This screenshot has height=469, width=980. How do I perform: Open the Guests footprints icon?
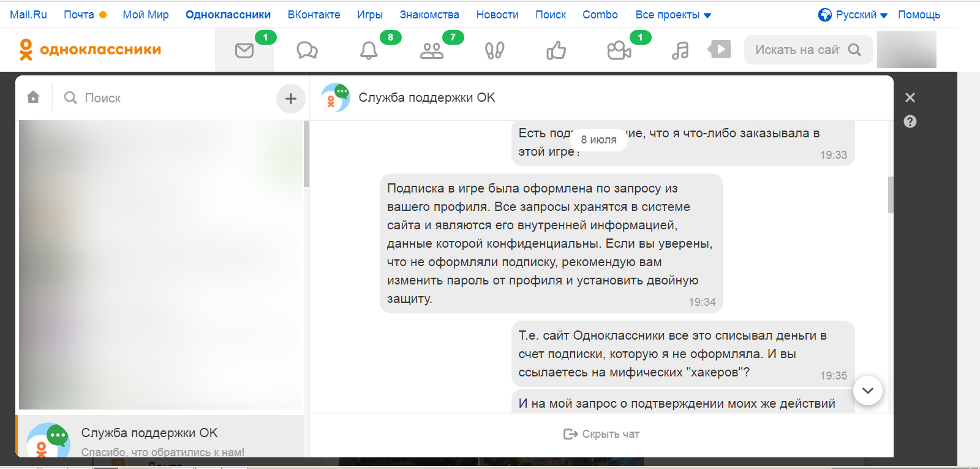494,50
